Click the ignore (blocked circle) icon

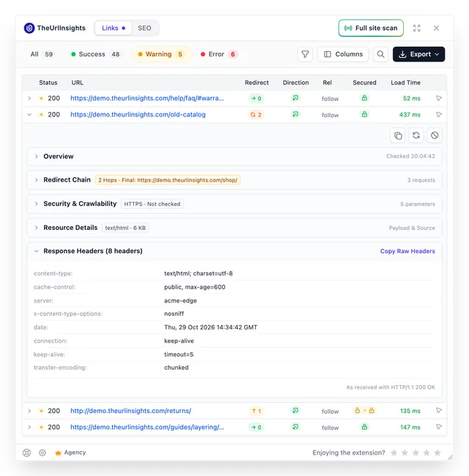point(435,135)
